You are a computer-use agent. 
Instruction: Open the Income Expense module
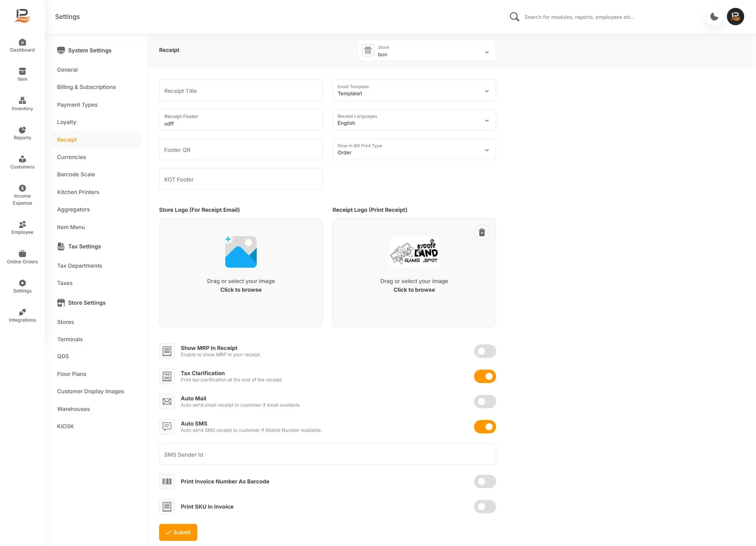(x=22, y=195)
